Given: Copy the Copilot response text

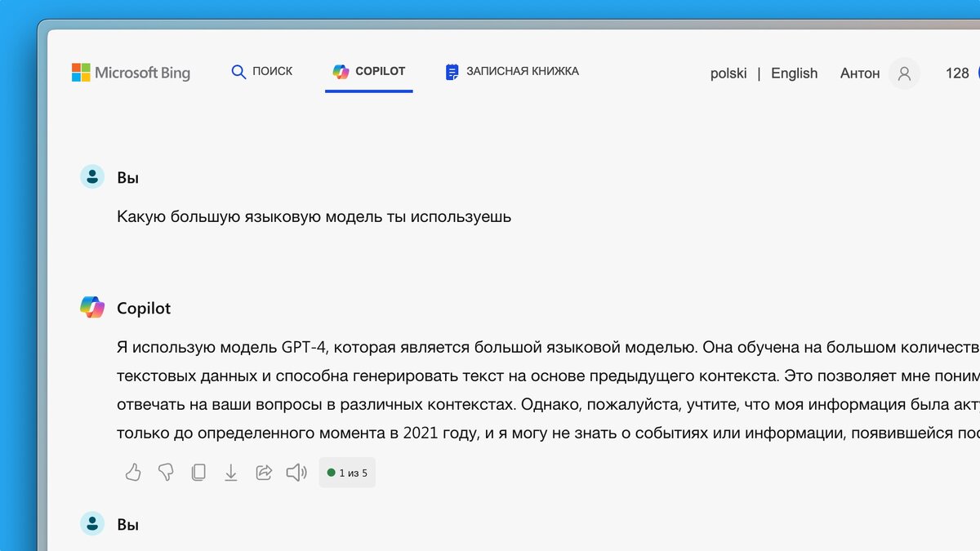Looking at the screenshot, I should pos(198,473).
